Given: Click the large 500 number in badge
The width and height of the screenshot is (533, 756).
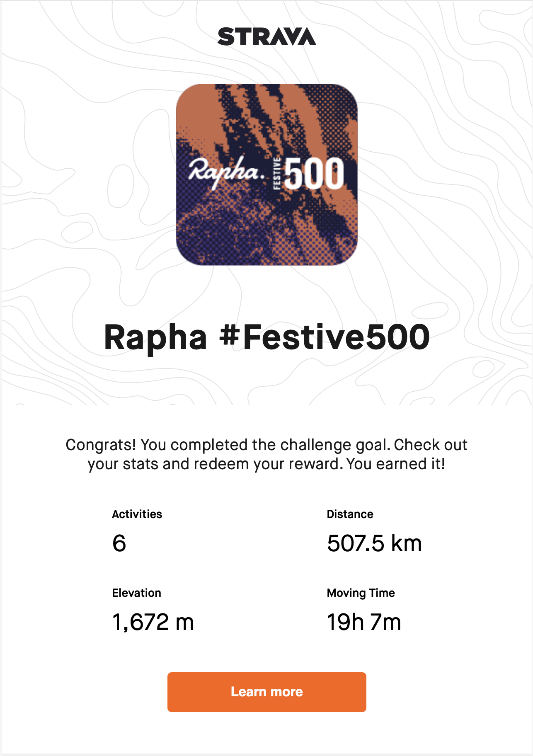Looking at the screenshot, I should pos(315,173).
